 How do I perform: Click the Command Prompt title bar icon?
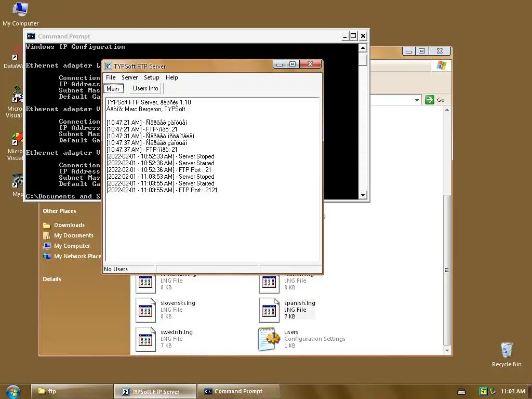(31, 36)
